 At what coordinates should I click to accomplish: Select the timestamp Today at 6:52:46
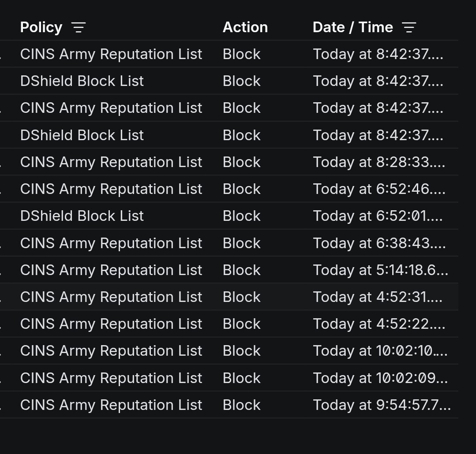tap(379, 189)
